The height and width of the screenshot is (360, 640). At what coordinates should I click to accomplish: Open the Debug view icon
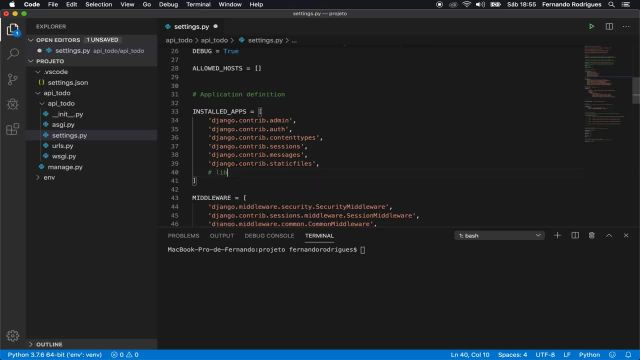(13, 104)
